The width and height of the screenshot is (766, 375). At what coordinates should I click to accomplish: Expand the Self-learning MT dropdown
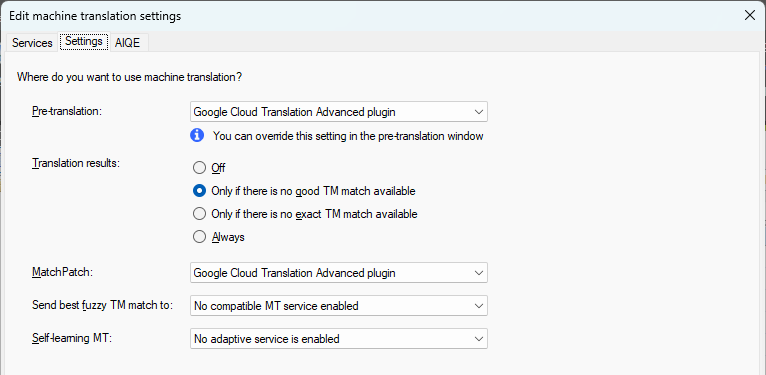[x=339, y=339]
